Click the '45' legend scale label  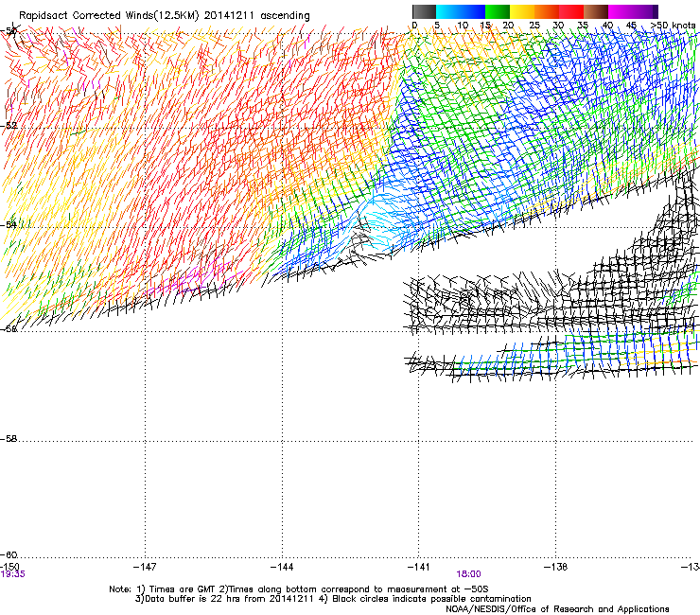click(631, 26)
